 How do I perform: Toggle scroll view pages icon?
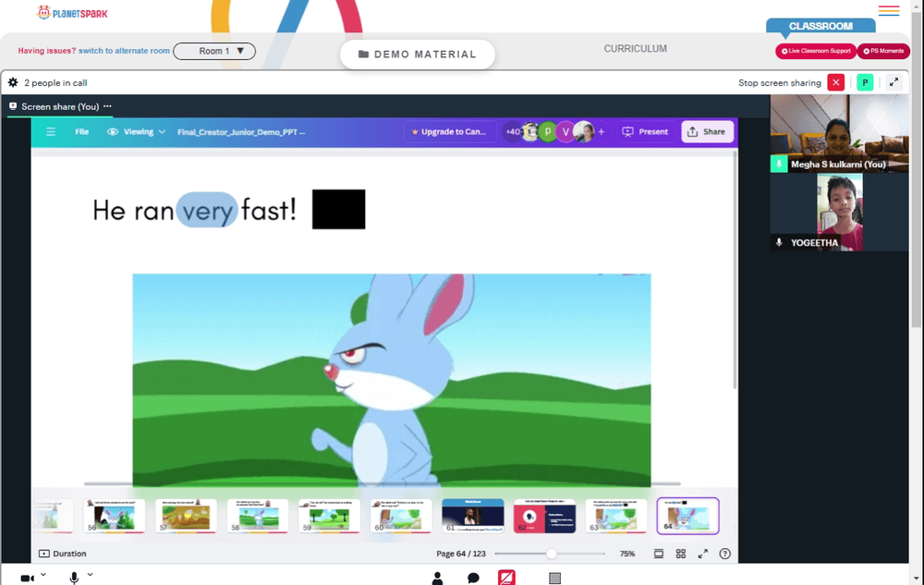[x=659, y=554]
